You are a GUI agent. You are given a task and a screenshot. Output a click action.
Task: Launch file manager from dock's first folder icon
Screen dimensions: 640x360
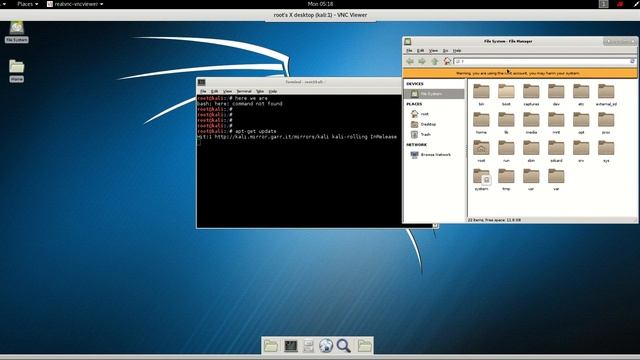tap(271, 346)
